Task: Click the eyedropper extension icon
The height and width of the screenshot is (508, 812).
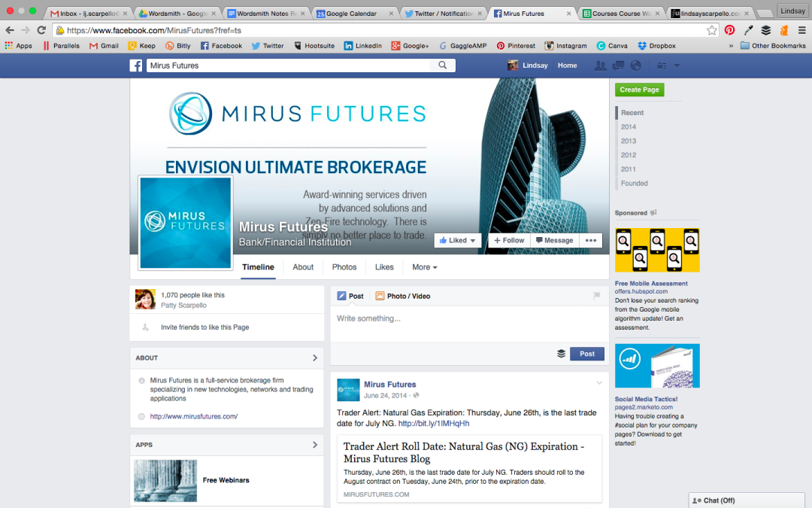Action: [748, 30]
